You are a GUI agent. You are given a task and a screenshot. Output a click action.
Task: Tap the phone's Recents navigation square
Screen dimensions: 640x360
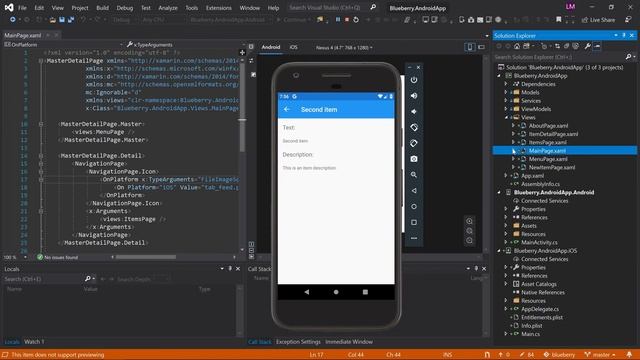click(365, 292)
